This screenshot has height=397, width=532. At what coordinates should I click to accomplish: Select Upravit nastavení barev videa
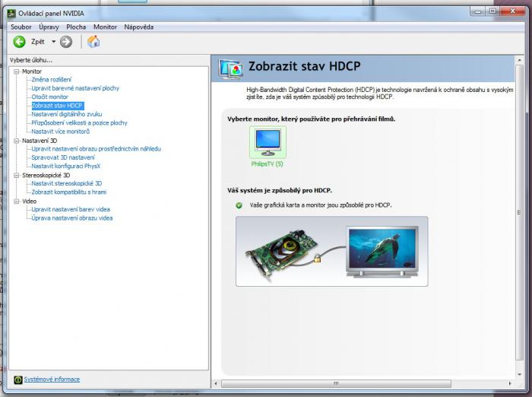tap(71, 209)
